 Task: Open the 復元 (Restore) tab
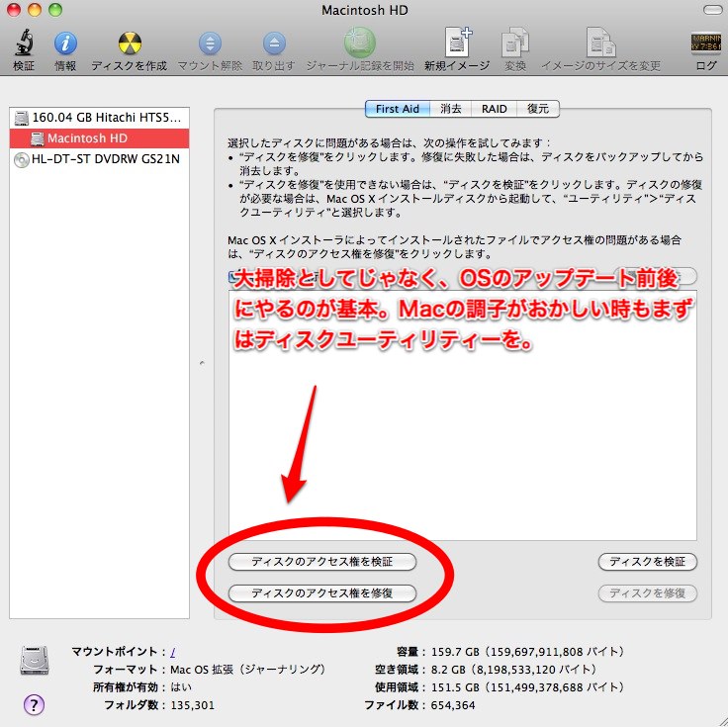538,109
